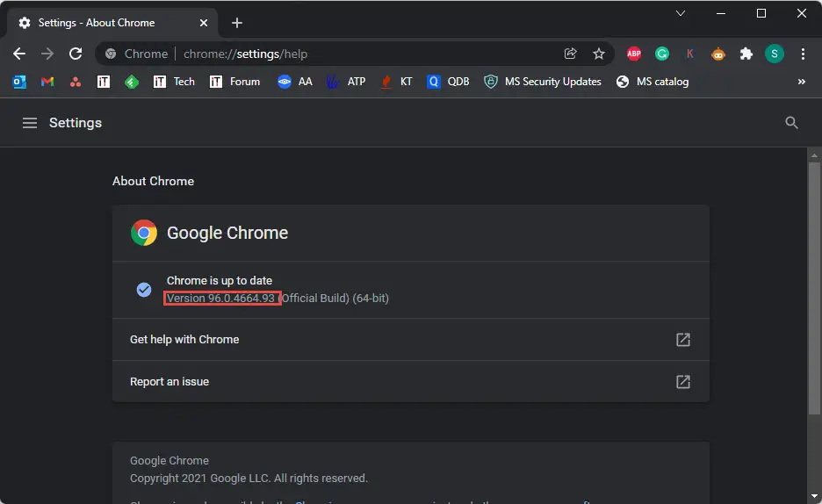Screen dimensions: 822x504
Task: Open the orange robot extension icon
Action: click(718, 54)
